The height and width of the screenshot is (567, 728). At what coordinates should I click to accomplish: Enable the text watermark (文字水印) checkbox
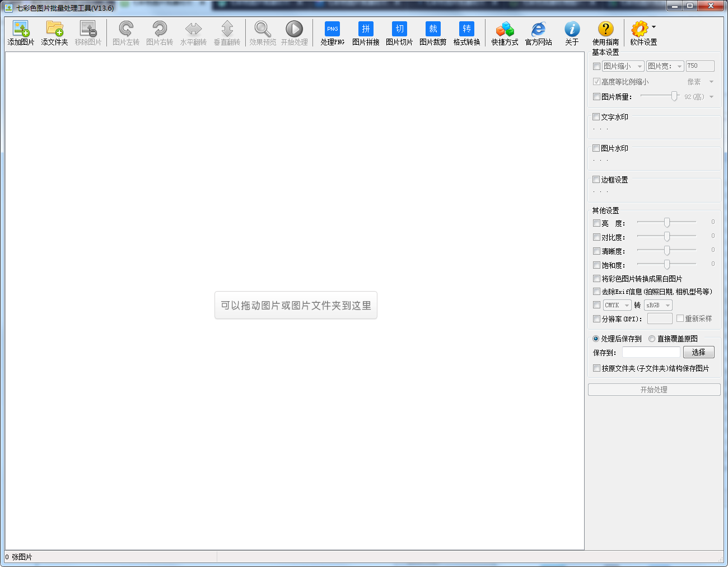[596, 117]
